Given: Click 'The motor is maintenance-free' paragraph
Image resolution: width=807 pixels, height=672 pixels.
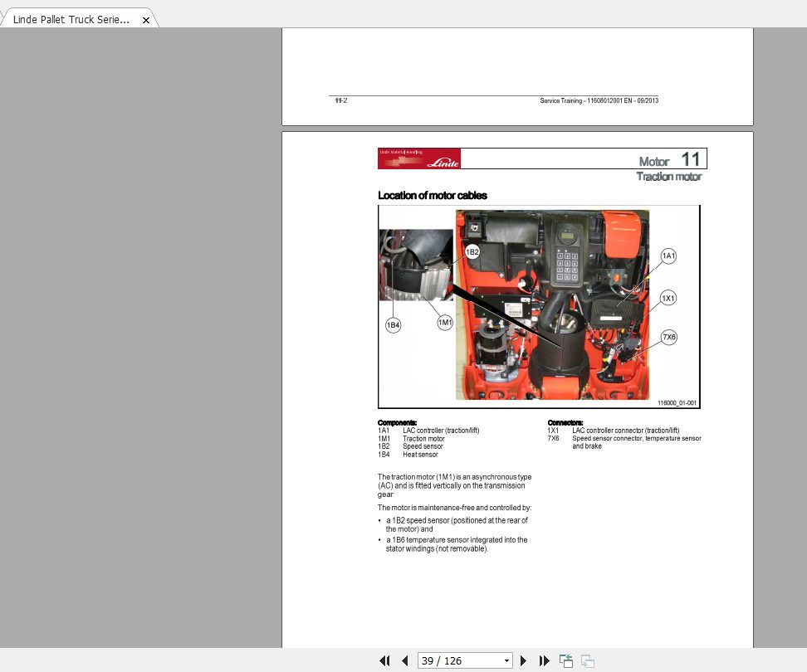Looking at the screenshot, I should point(454,508).
